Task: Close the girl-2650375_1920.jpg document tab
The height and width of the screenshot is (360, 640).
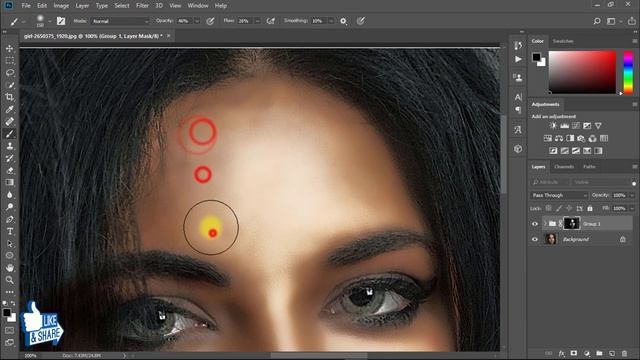Action: (168, 36)
